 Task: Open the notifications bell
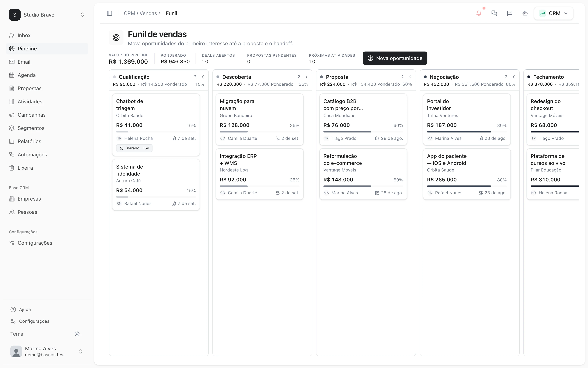[x=479, y=13]
